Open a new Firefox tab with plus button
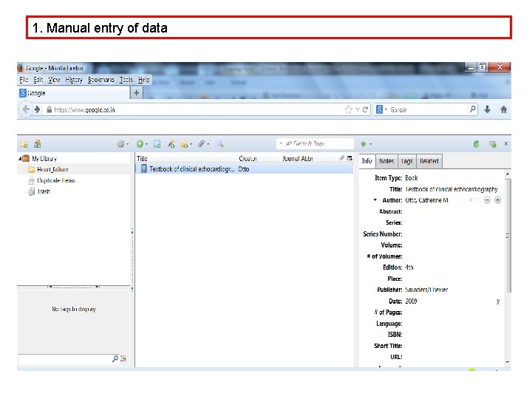This screenshot has height=399, width=532. pos(137,92)
